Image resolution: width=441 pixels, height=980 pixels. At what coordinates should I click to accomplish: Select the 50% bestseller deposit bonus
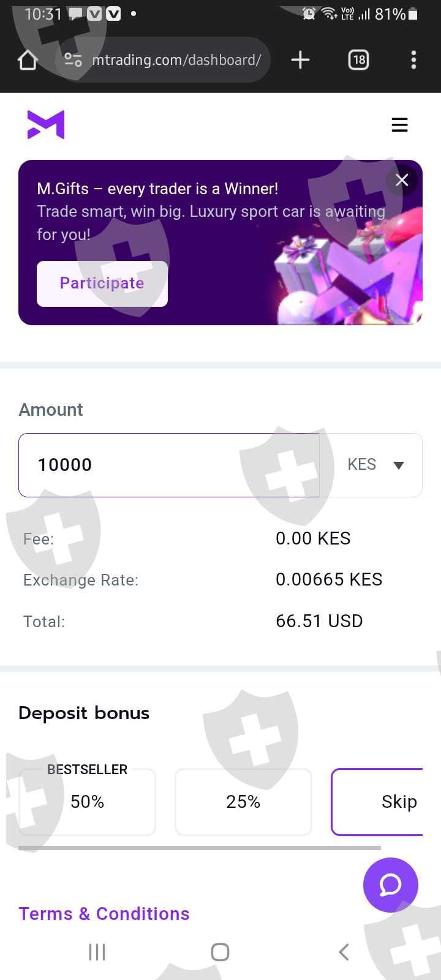coord(87,802)
